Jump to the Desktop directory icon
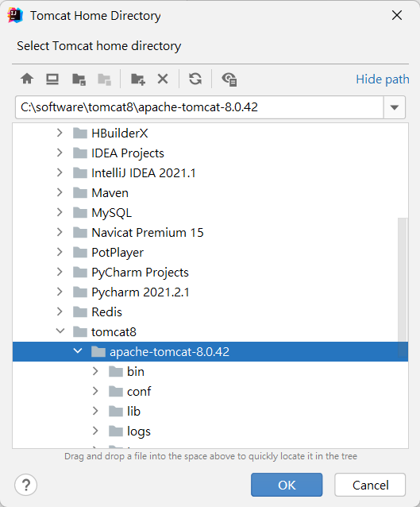Screen dimensions: 420x507 click(52, 79)
